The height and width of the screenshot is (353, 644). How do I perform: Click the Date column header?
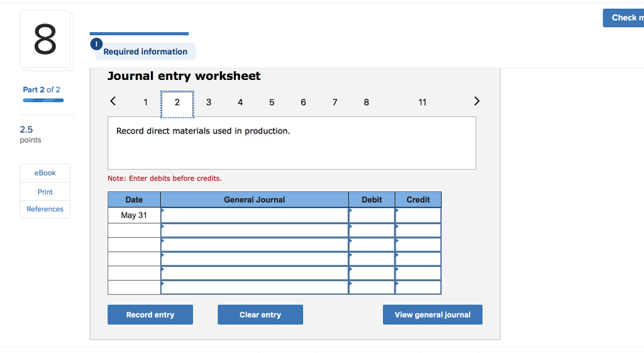[x=134, y=199]
